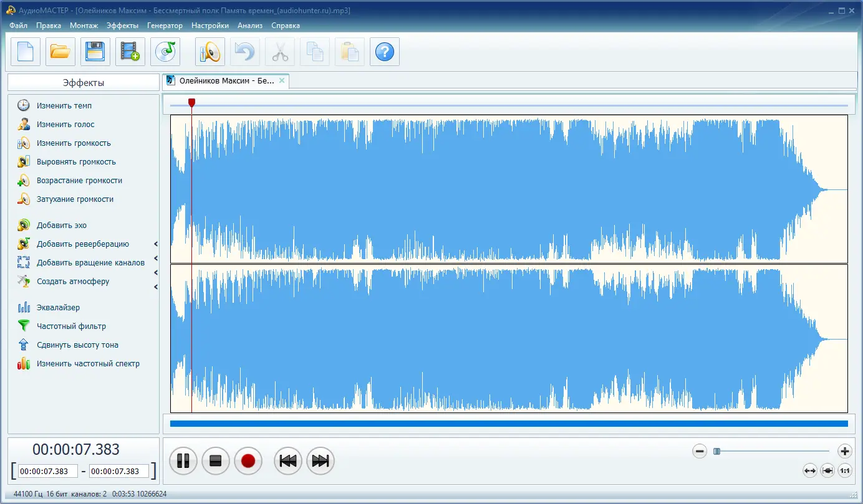
Task: Open an audio file with folder icon
Action: 60,52
